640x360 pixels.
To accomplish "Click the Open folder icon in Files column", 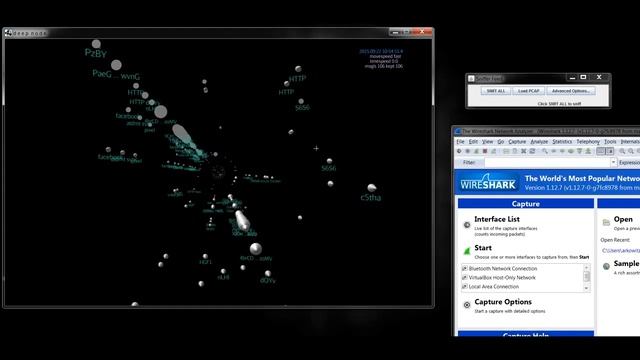I will [x=606, y=222].
